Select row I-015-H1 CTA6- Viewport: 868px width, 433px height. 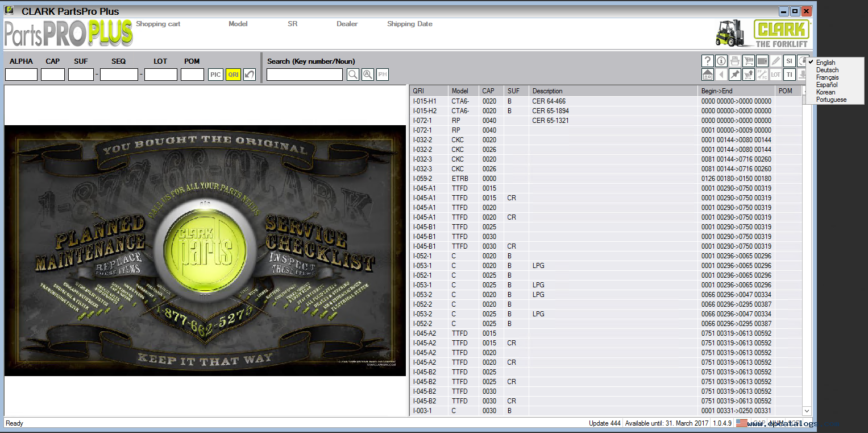coord(606,101)
